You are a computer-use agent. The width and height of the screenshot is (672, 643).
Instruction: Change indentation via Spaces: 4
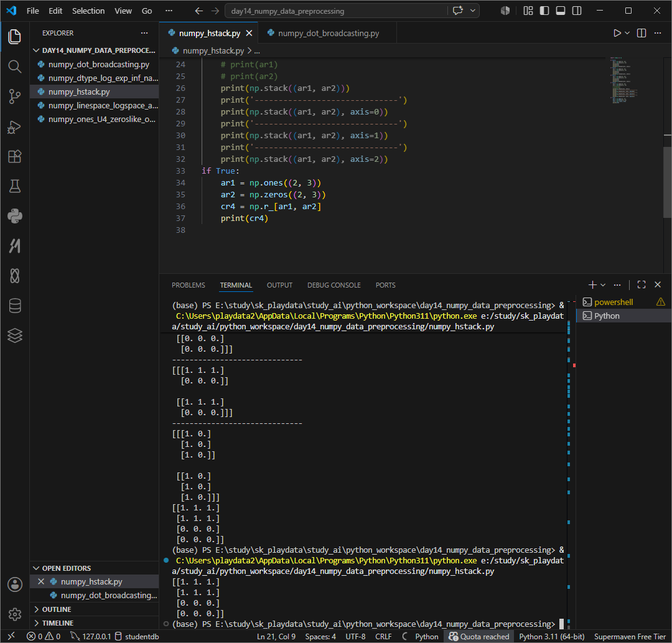click(320, 636)
